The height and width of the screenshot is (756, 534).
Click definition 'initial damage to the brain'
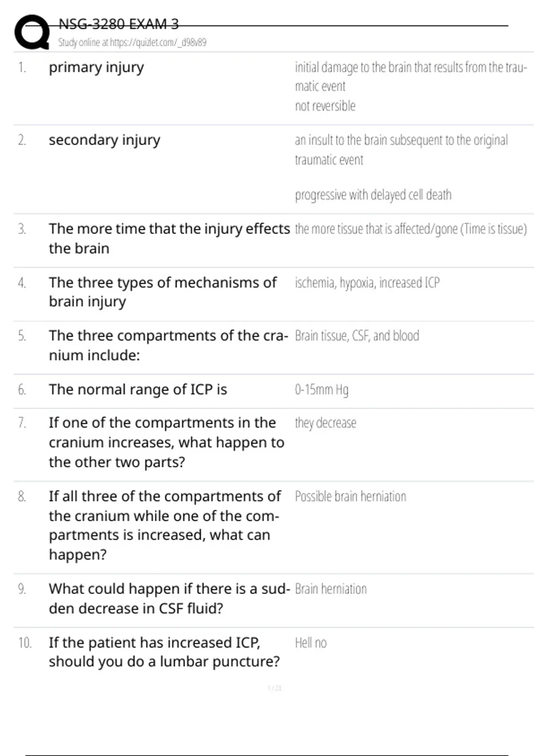[x=411, y=76]
